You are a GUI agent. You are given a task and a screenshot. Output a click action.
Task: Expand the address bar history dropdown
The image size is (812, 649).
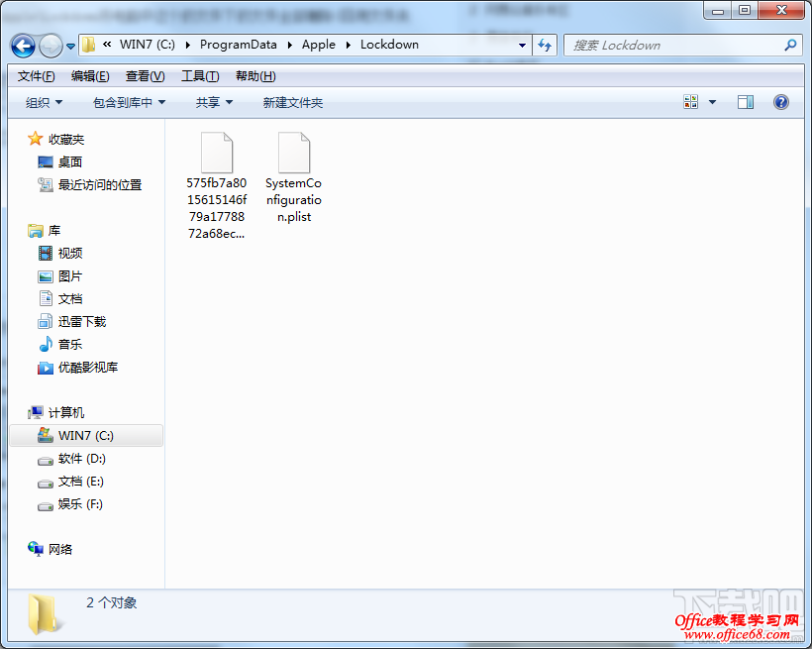coord(522,46)
